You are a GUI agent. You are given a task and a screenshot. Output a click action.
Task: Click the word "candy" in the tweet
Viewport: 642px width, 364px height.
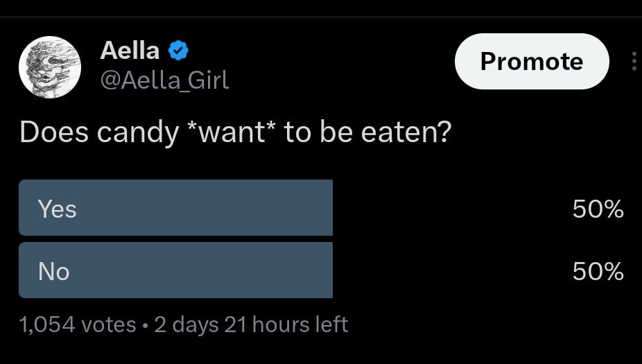point(137,133)
